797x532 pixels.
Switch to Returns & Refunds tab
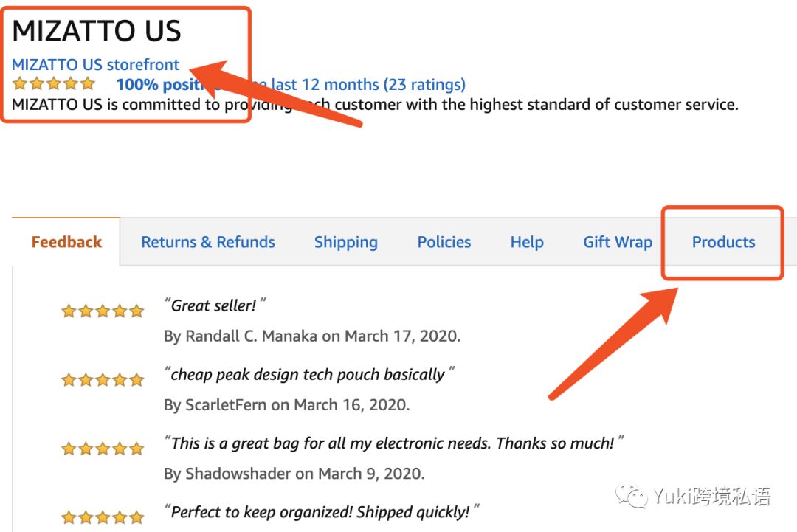point(208,242)
